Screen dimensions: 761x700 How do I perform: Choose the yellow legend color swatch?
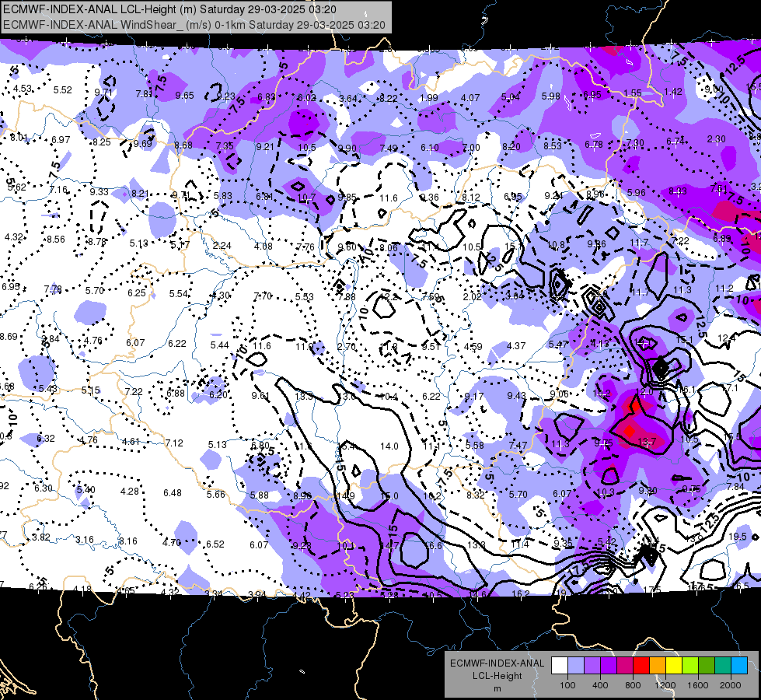pyautogui.click(x=674, y=666)
